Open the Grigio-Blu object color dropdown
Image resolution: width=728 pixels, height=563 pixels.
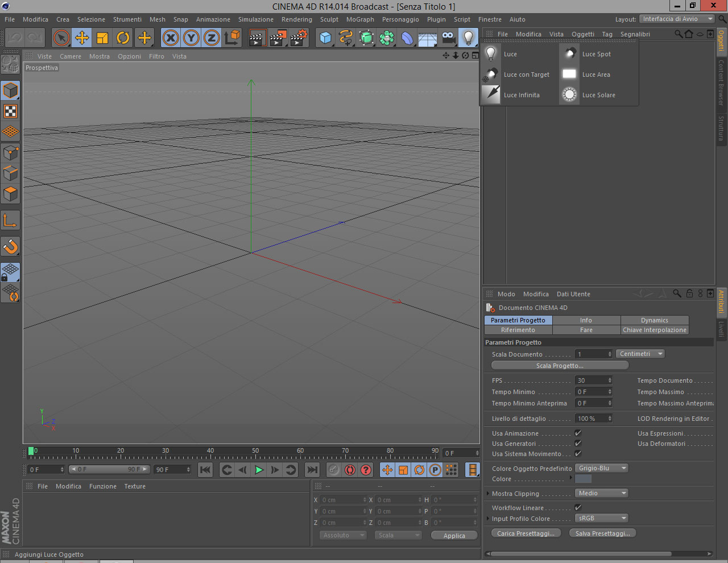tap(602, 468)
